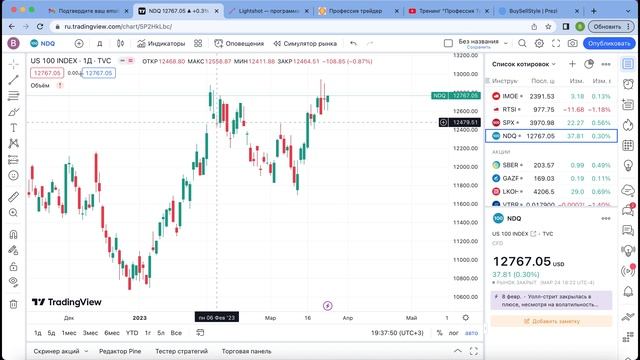Expand the Без названия layout dropdown
The height and width of the screenshot is (360, 640).
point(506,43)
